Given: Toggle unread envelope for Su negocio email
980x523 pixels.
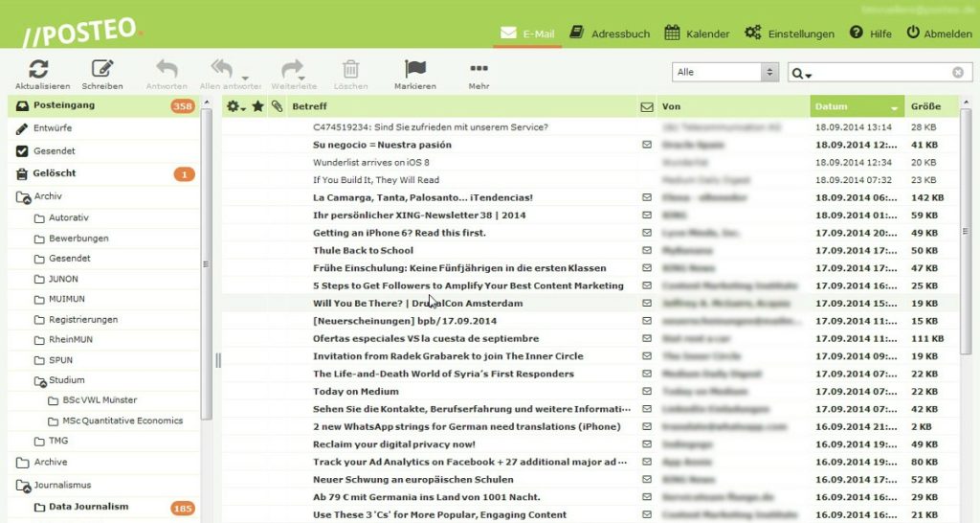Looking at the screenshot, I should [x=647, y=145].
